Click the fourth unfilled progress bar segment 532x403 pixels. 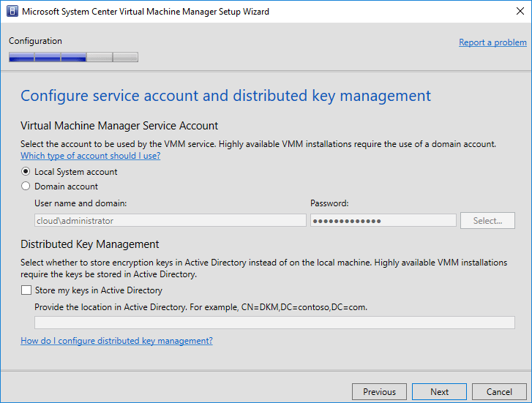pyautogui.click(x=100, y=57)
